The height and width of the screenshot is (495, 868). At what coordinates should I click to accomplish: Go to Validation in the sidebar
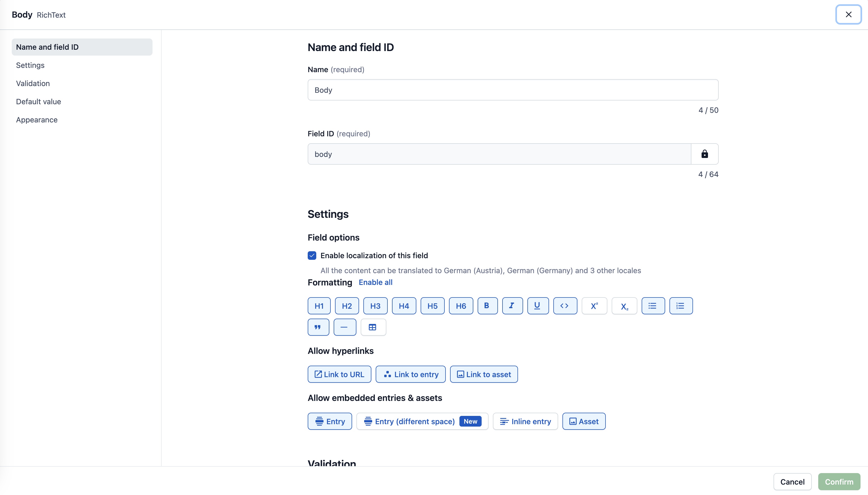pyautogui.click(x=33, y=83)
